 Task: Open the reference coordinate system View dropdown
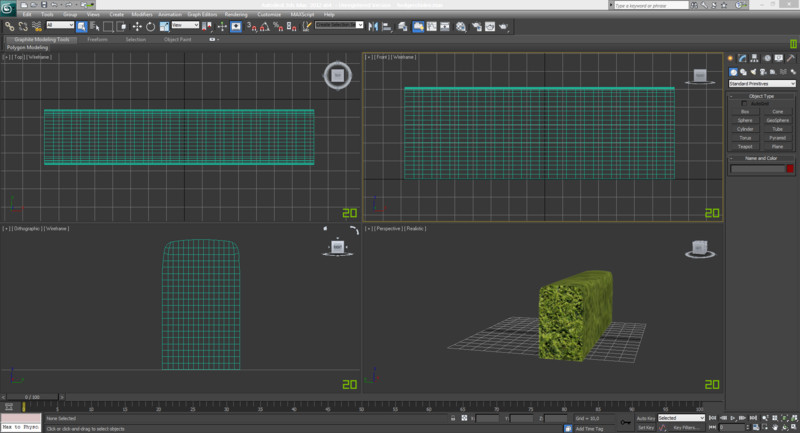tap(186, 26)
